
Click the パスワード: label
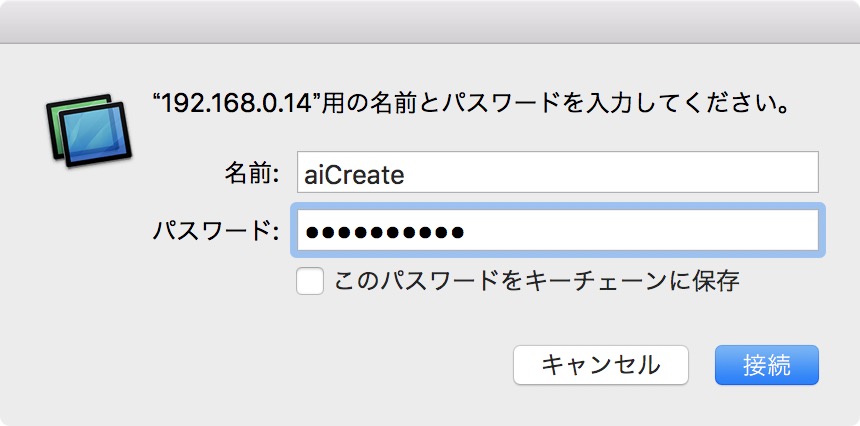tap(215, 232)
